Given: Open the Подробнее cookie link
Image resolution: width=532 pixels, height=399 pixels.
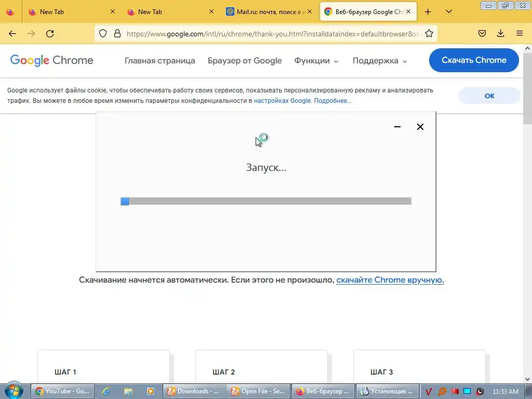Looking at the screenshot, I should pyautogui.click(x=332, y=101).
